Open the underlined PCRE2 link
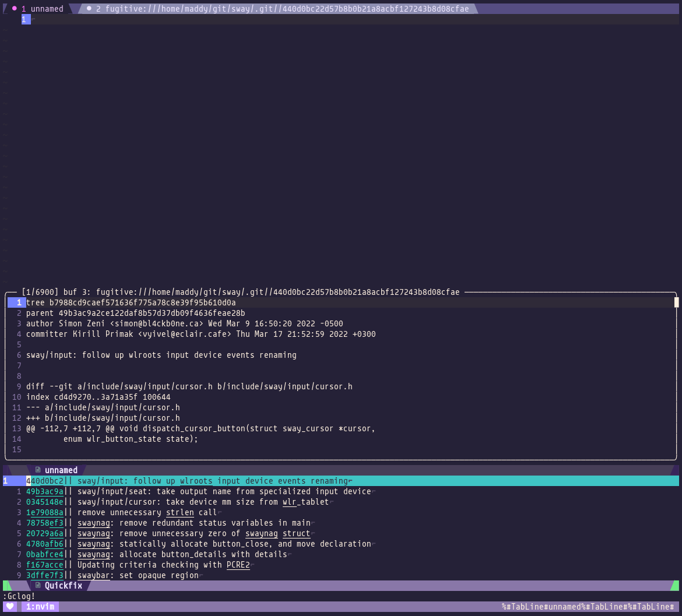Screen dimensions: 682x616 pos(238,565)
